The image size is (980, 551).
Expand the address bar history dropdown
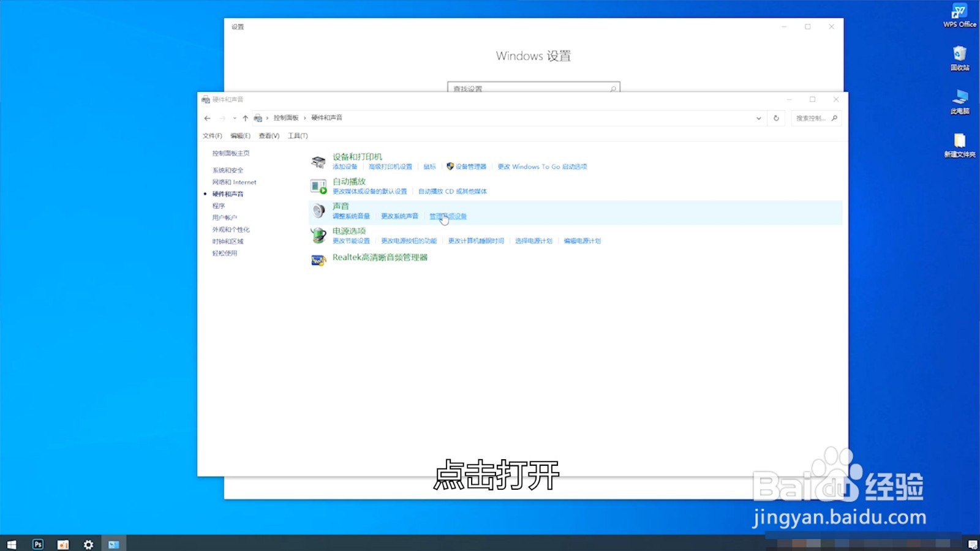(x=758, y=118)
